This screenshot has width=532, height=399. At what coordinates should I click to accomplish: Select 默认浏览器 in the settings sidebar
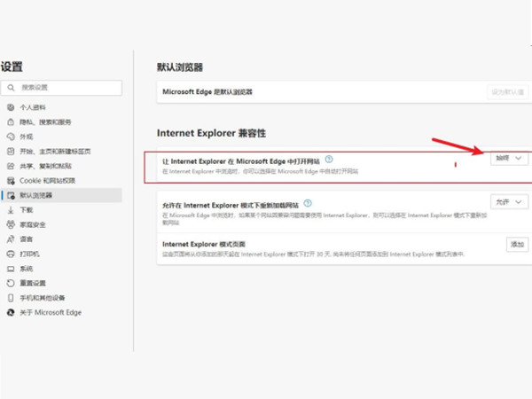tap(36, 195)
